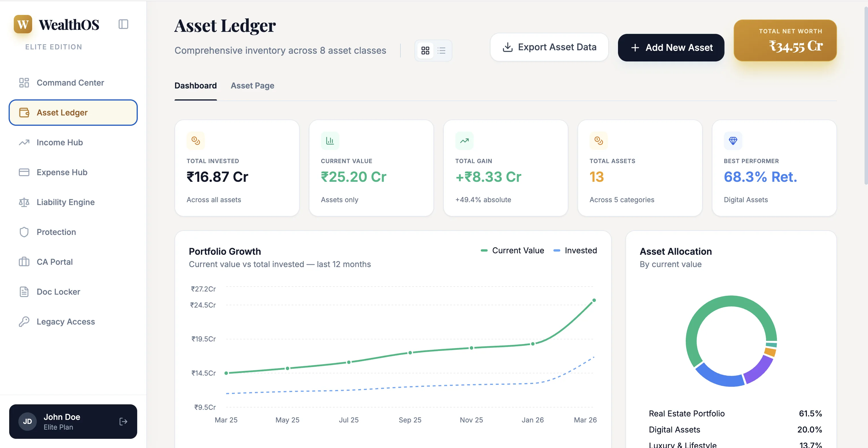Click the Income Hub trend icon
This screenshot has width=868, height=448.
24,142
